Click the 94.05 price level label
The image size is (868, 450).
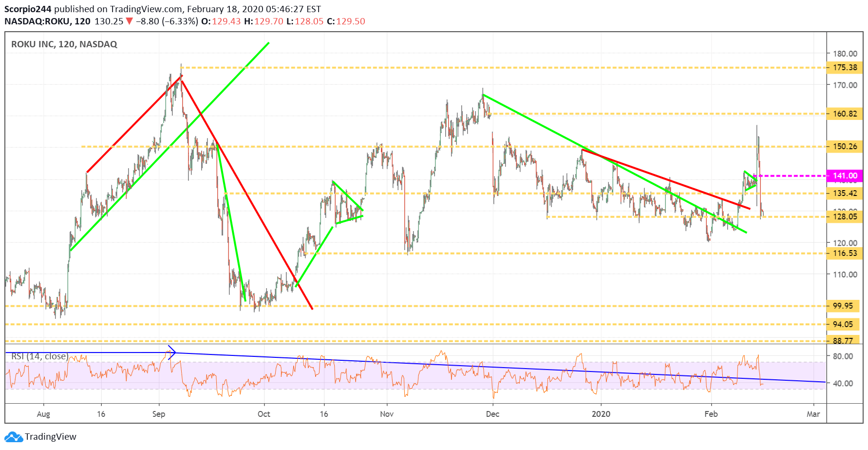click(843, 324)
